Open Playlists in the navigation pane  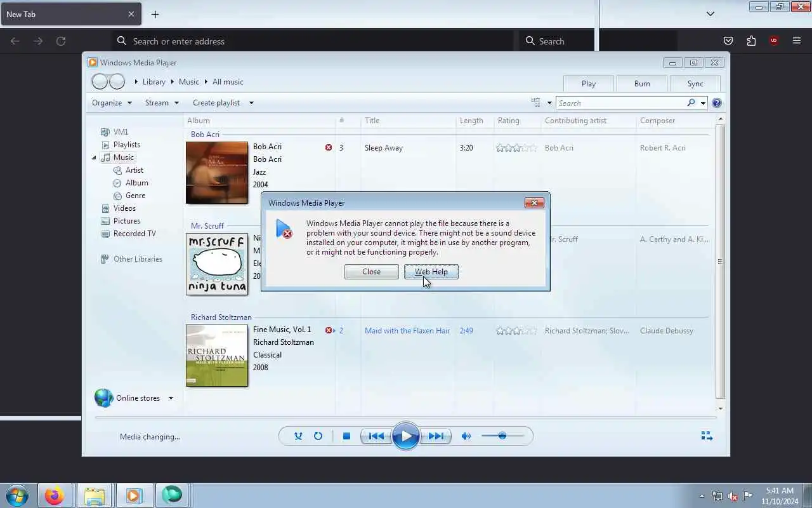(x=126, y=145)
